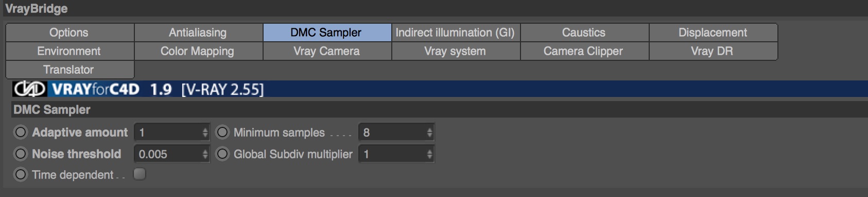The image size is (868, 197).
Task: Click the Noise threshold spinner arrows
Action: click(205, 154)
